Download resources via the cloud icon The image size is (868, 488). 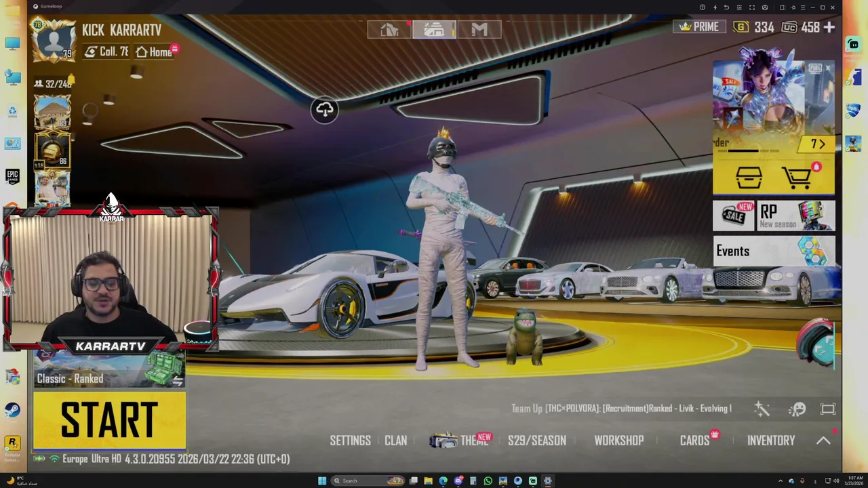point(324,110)
